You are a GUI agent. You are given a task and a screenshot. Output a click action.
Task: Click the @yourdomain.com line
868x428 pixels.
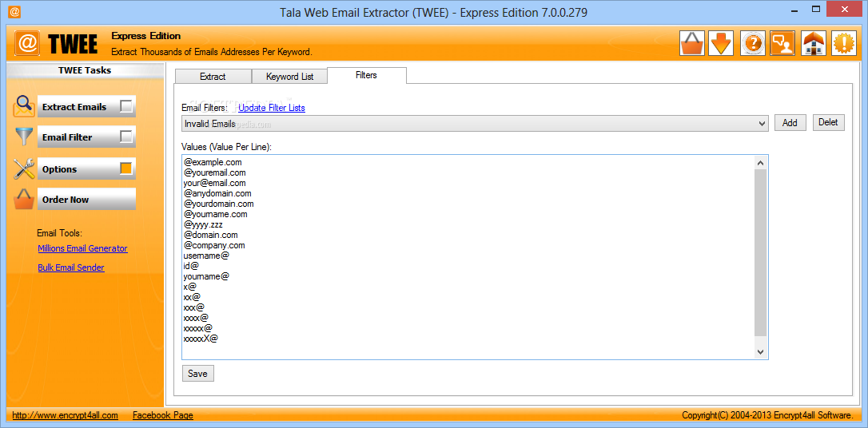[218, 204]
